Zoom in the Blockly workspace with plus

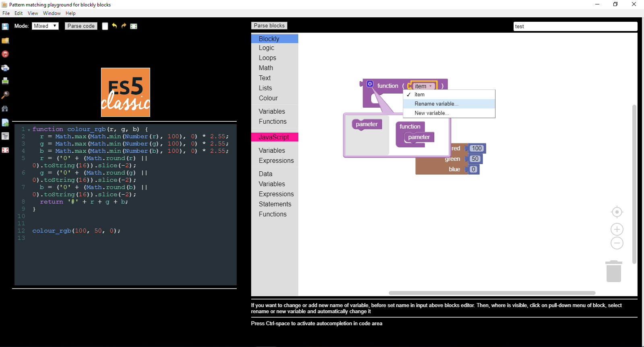tap(617, 229)
